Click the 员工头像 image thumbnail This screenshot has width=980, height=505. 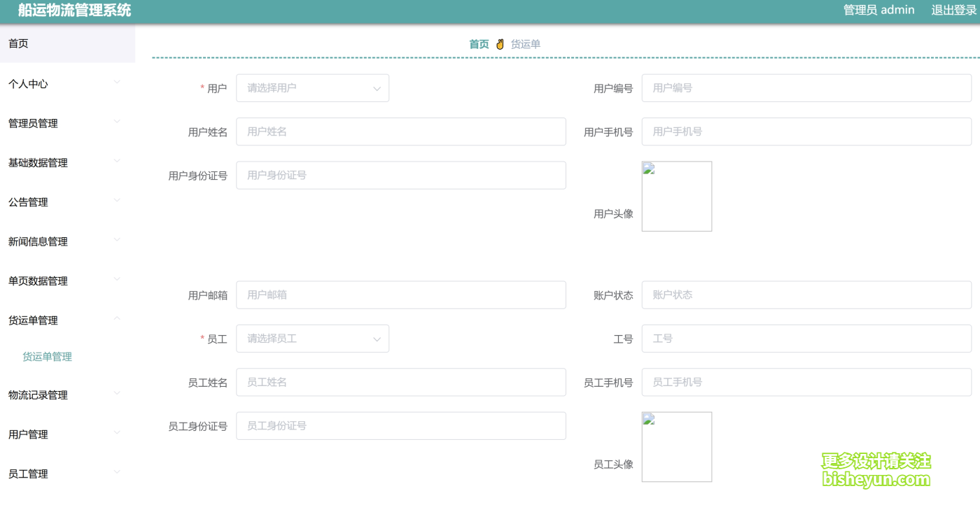coord(677,447)
